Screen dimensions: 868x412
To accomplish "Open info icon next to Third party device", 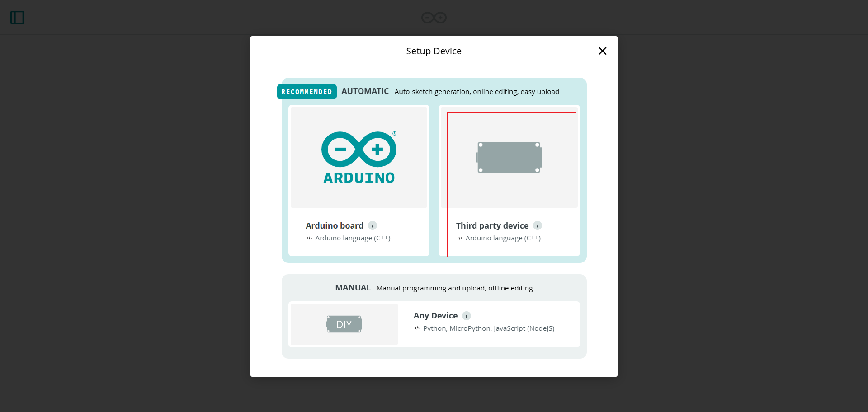I will pyautogui.click(x=538, y=225).
